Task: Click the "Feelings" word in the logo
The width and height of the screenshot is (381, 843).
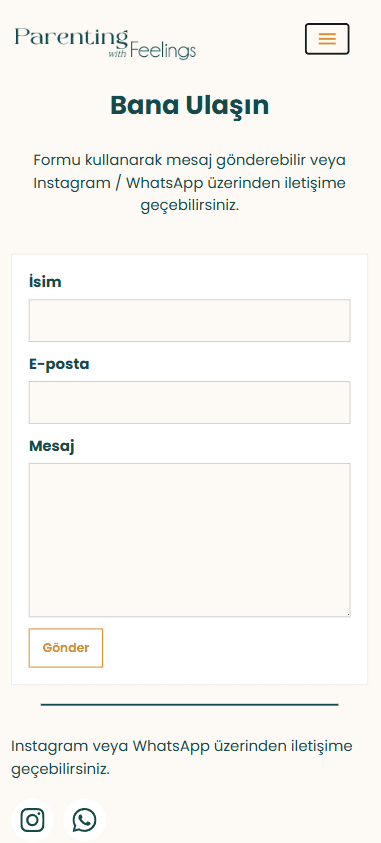Action: tap(163, 52)
